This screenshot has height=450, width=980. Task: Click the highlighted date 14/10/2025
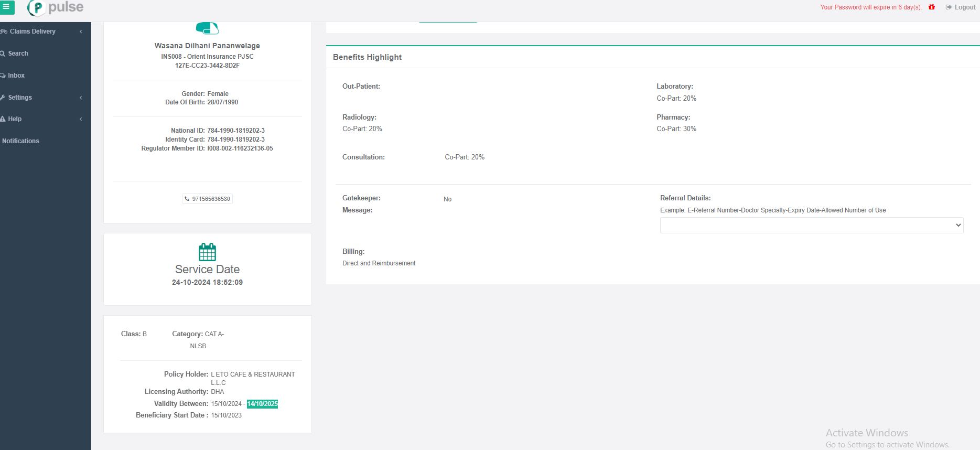[x=262, y=404]
